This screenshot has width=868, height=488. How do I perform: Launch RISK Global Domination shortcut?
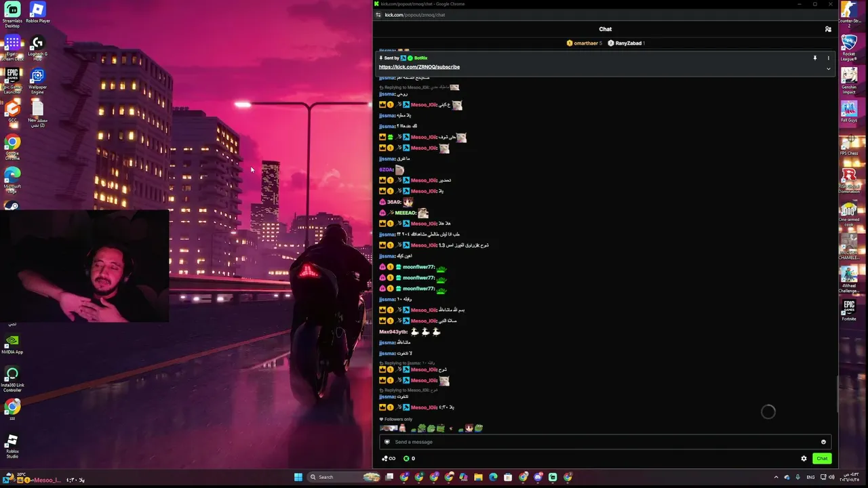[849, 180]
